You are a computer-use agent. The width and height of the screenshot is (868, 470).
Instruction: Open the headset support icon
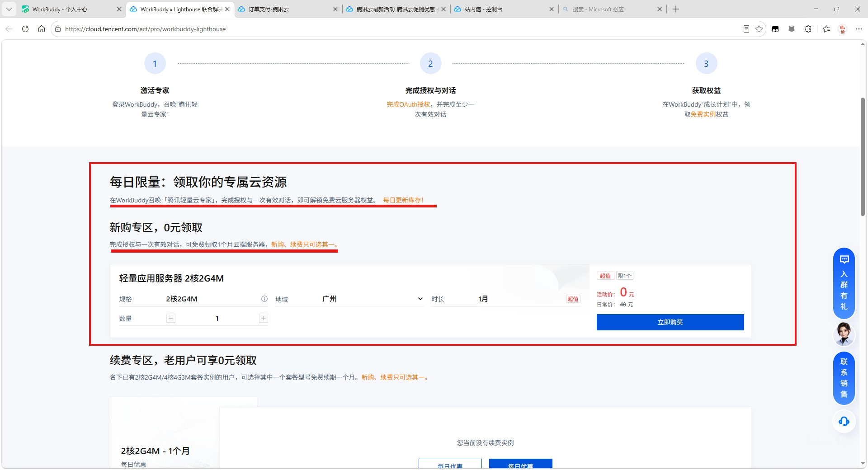click(x=844, y=421)
